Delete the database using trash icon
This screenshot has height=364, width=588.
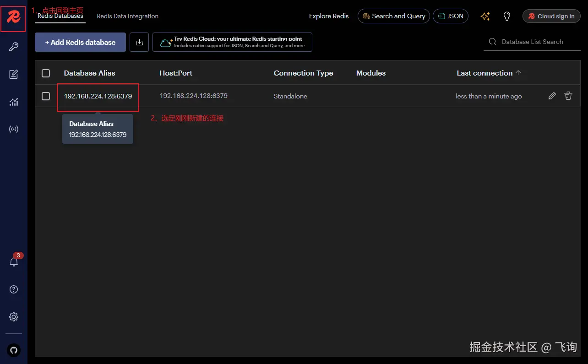568,96
